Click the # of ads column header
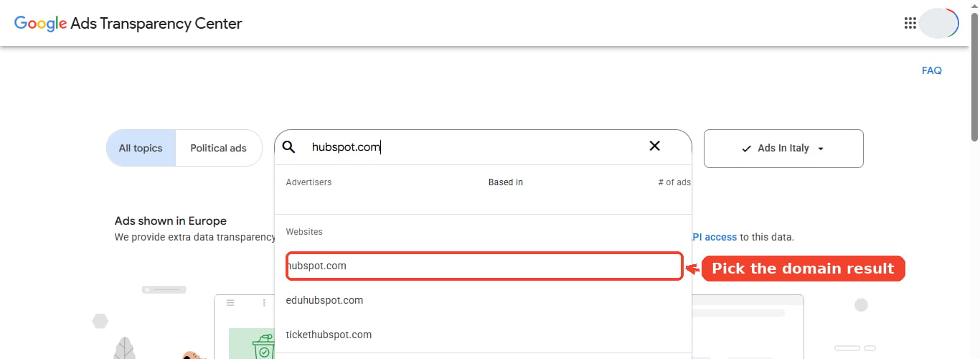Screen dimensions: 980x359 (674, 182)
